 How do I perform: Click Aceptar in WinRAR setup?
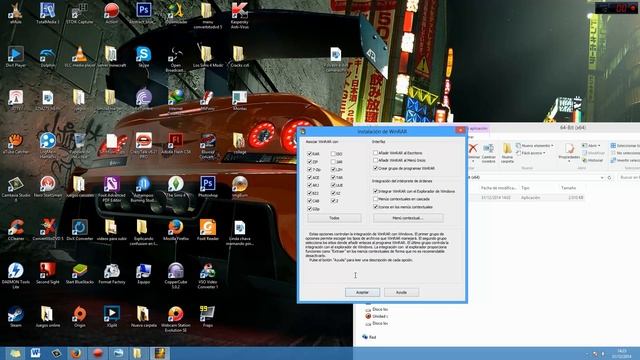pyautogui.click(x=362, y=292)
